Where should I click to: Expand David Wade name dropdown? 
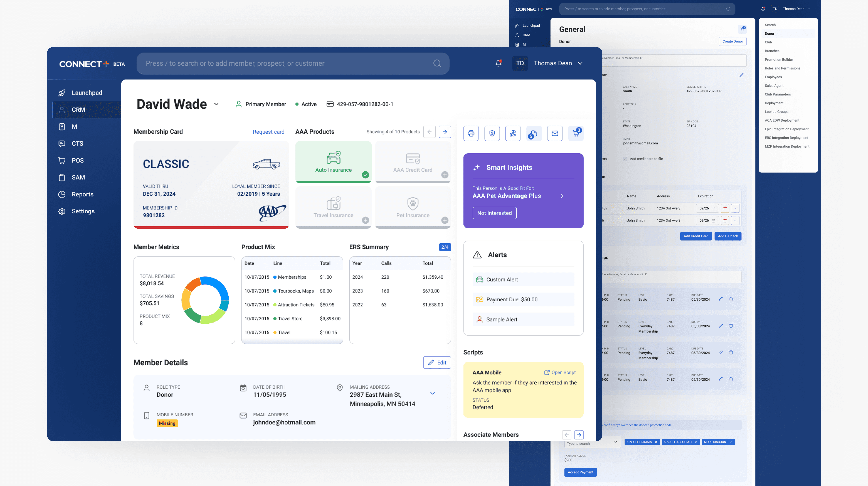pos(216,104)
